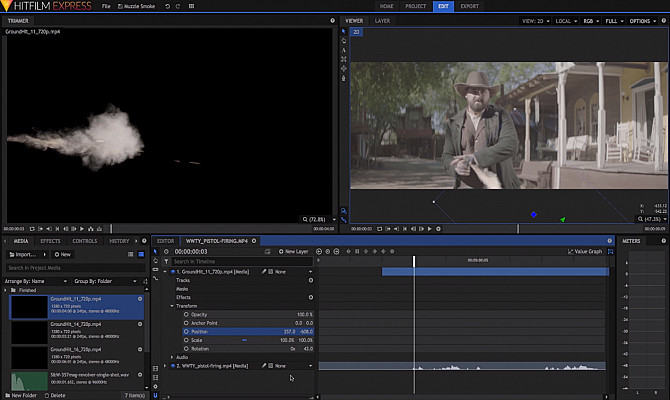670x400 pixels.
Task: Click the Import button in media panel
Action: [x=22, y=255]
